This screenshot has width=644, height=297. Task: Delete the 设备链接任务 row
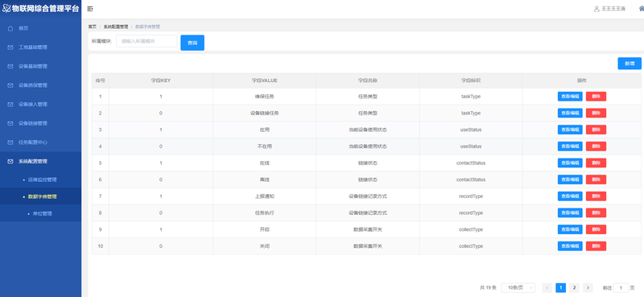596,113
